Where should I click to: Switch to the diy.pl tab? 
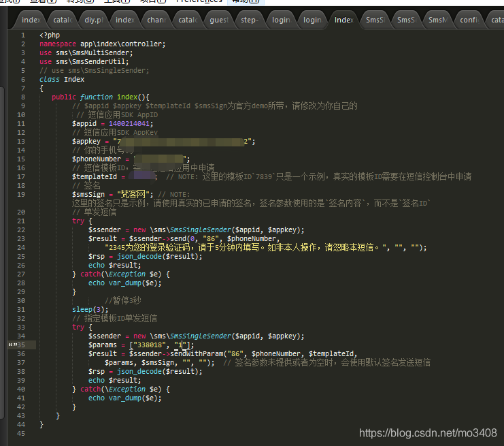[x=94, y=20]
